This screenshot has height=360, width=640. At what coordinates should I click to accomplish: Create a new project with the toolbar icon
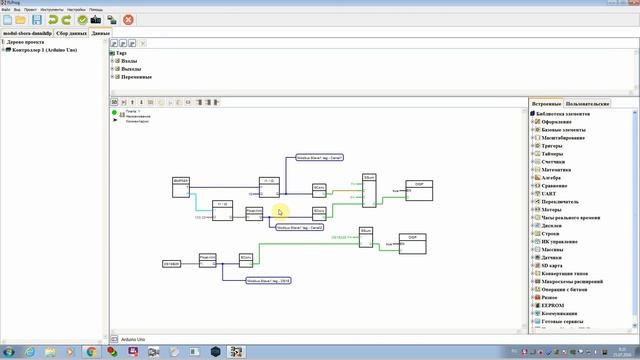click(x=7, y=20)
